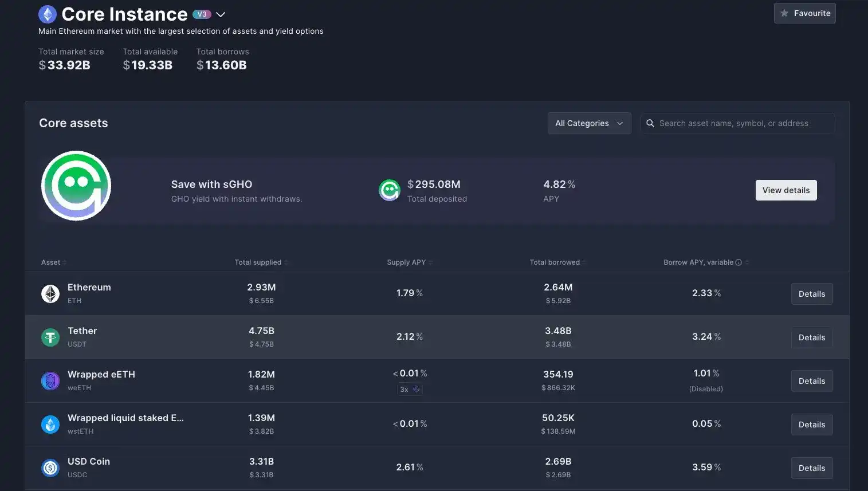The width and height of the screenshot is (868, 491).
Task: Open Details for the Ethereum asset
Action: click(x=811, y=293)
